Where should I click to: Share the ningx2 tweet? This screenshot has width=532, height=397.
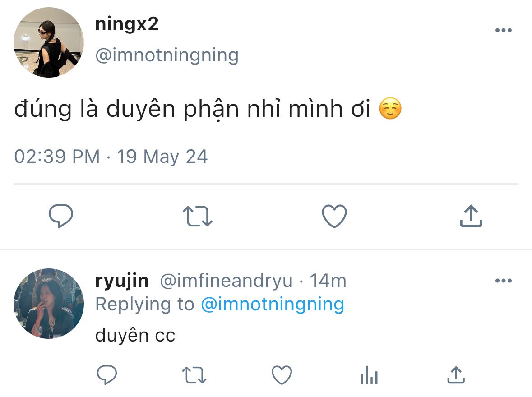[471, 216]
